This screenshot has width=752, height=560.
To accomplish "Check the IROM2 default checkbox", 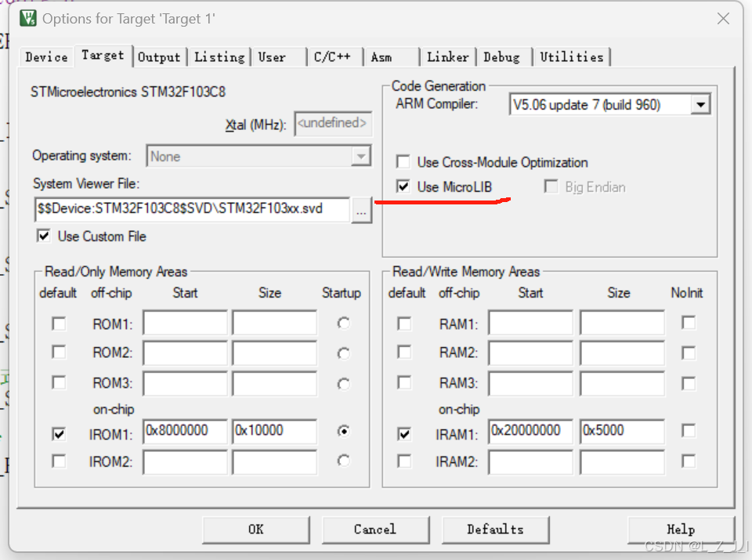I will (59, 461).
